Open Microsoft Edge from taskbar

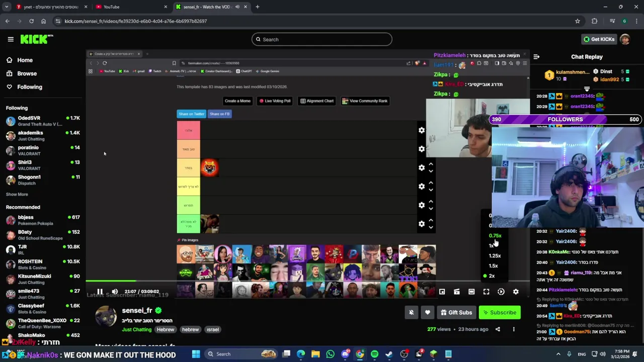[301, 354]
